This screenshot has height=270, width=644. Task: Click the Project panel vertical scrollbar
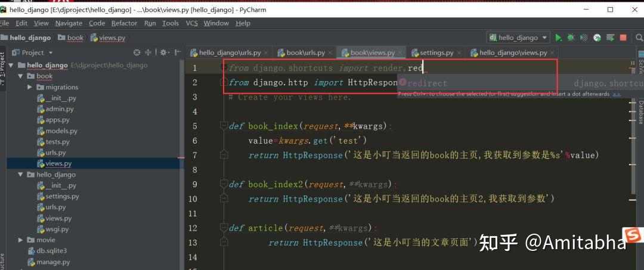coord(181,164)
